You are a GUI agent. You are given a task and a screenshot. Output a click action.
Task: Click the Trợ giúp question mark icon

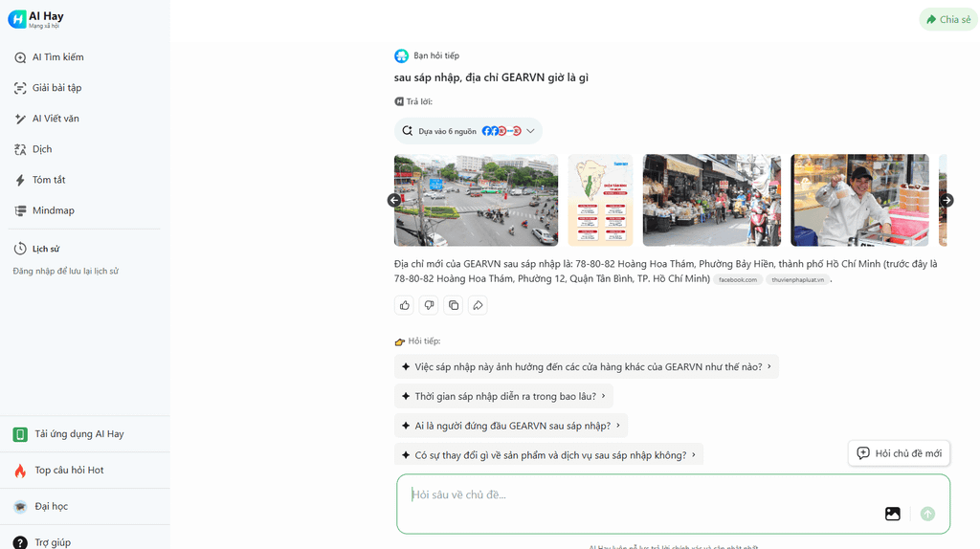tap(20, 542)
